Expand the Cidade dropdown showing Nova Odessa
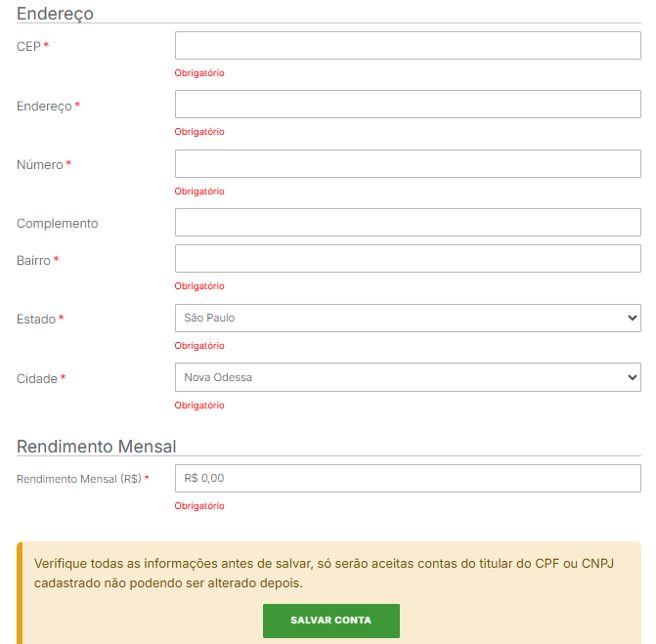 (408, 377)
